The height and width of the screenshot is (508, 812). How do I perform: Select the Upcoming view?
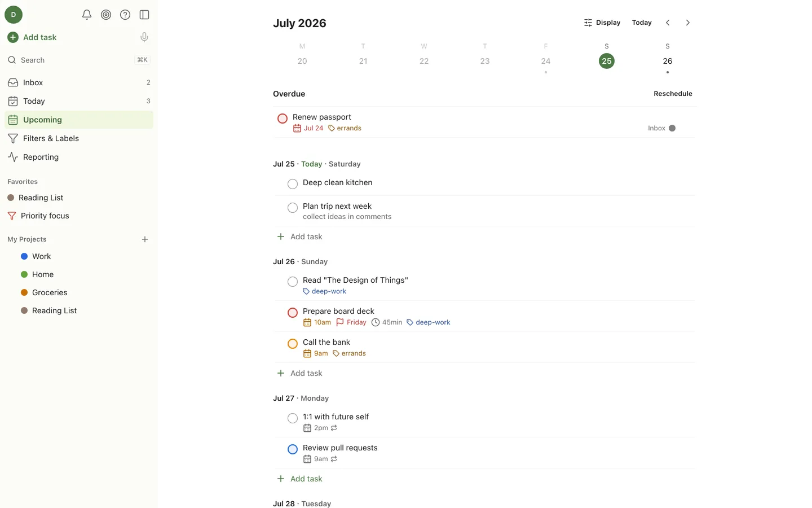pyautogui.click(x=79, y=120)
